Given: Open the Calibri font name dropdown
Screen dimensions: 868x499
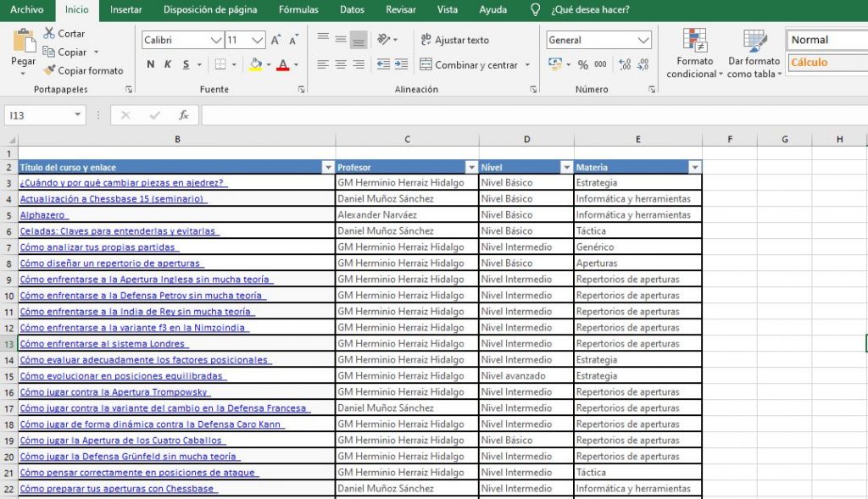Looking at the screenshot, I should pyautogui.click(x=216, y=40).
